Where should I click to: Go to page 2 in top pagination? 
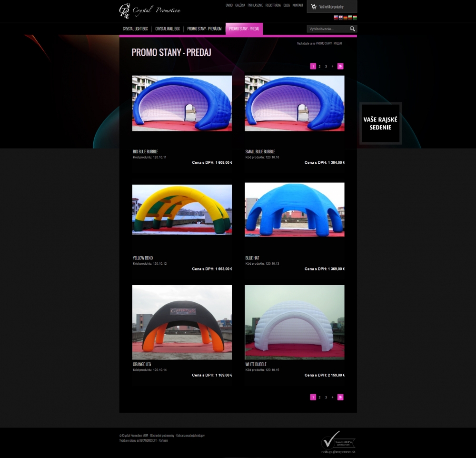[x=319, y=66]
